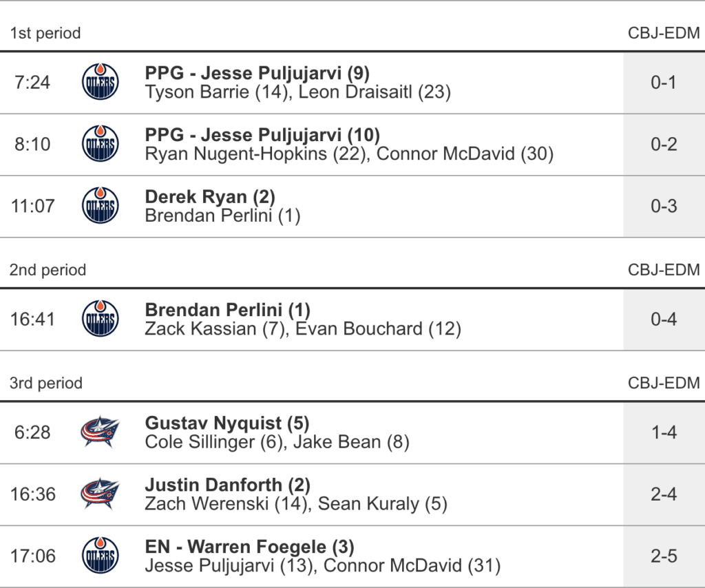Click the Oilers logo in the 11:07 row

(x=100, y=206)
